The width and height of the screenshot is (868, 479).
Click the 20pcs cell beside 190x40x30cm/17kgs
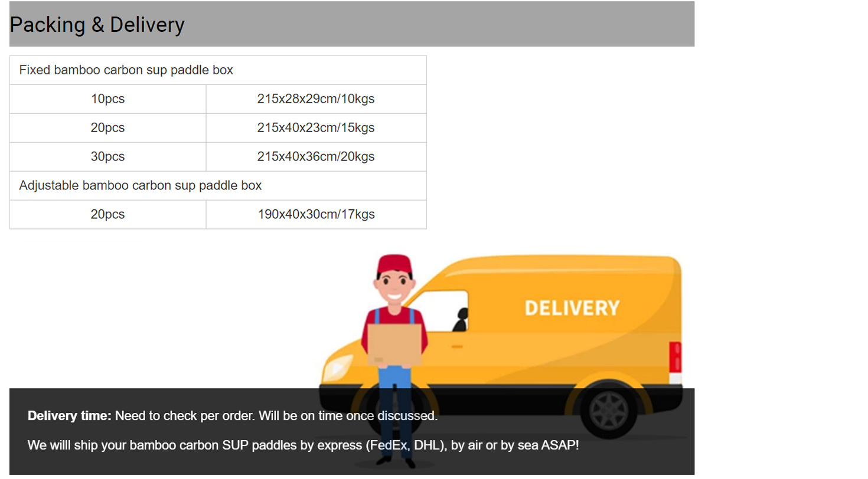[107, 215]
